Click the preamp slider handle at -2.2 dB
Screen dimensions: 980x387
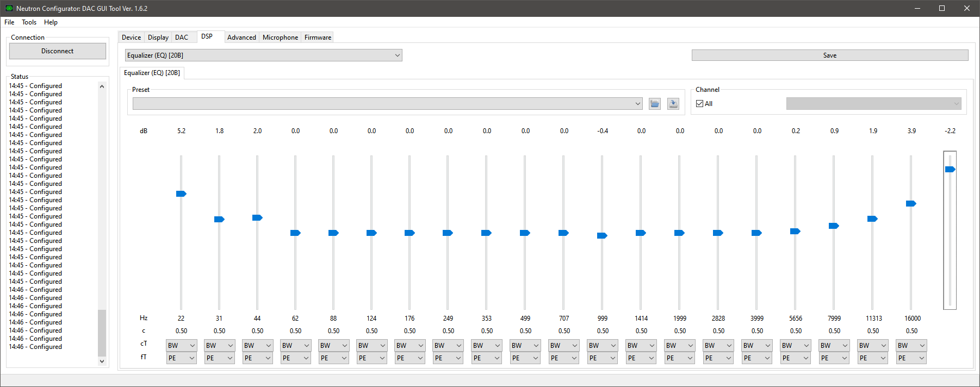coord(950,170)
